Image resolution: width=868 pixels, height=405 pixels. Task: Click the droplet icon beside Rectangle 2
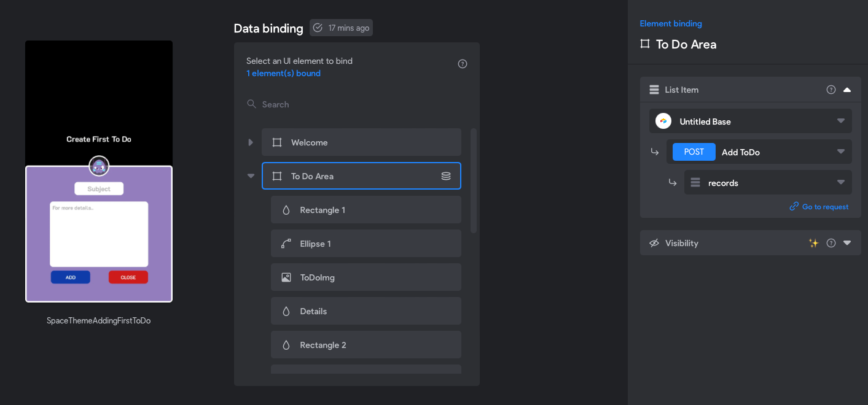[286, 345]
